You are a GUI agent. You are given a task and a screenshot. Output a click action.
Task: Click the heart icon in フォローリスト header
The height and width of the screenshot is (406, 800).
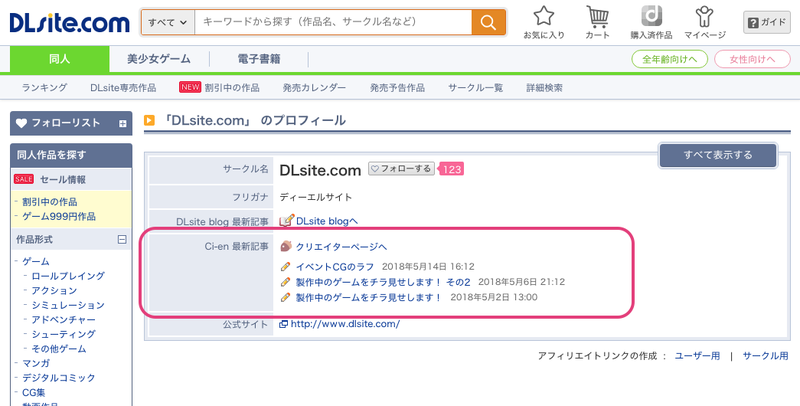click(x=21, y=123)
